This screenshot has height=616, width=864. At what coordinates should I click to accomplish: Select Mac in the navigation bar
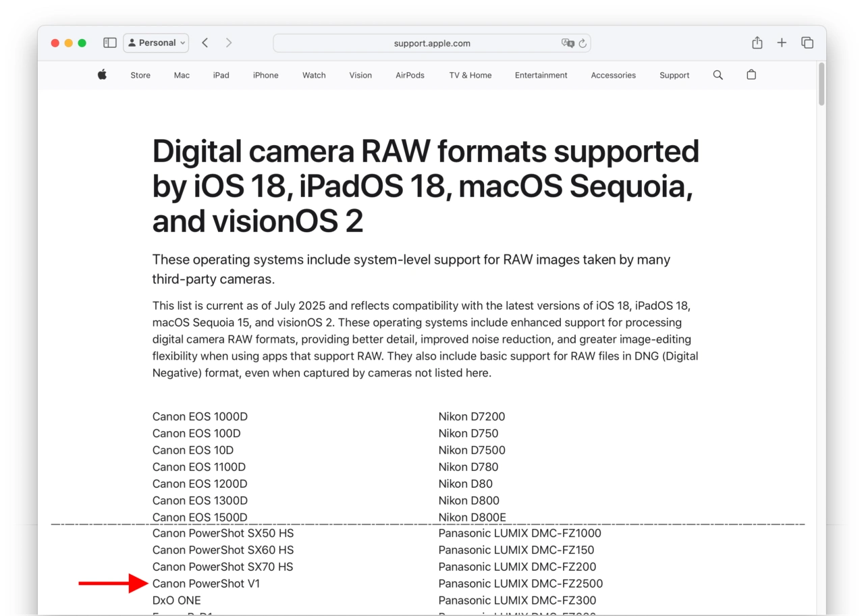pyautogui.click(x=182, y=75)
